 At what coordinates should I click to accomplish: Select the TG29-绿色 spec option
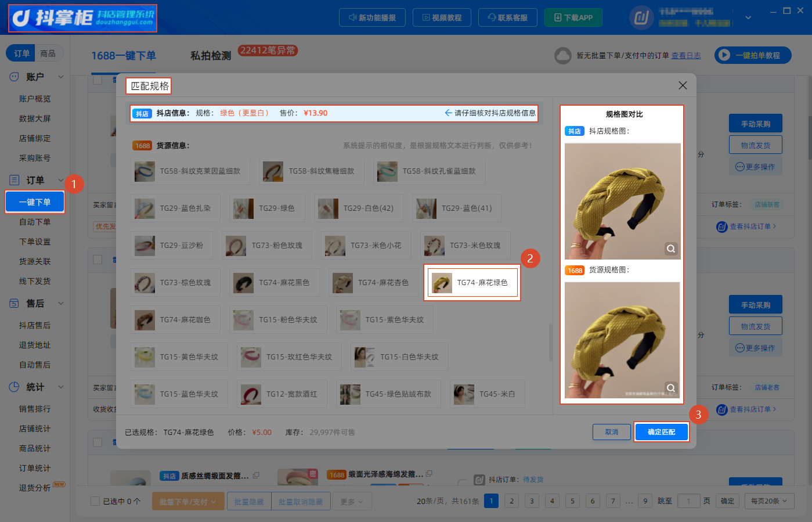click(266, 208)
